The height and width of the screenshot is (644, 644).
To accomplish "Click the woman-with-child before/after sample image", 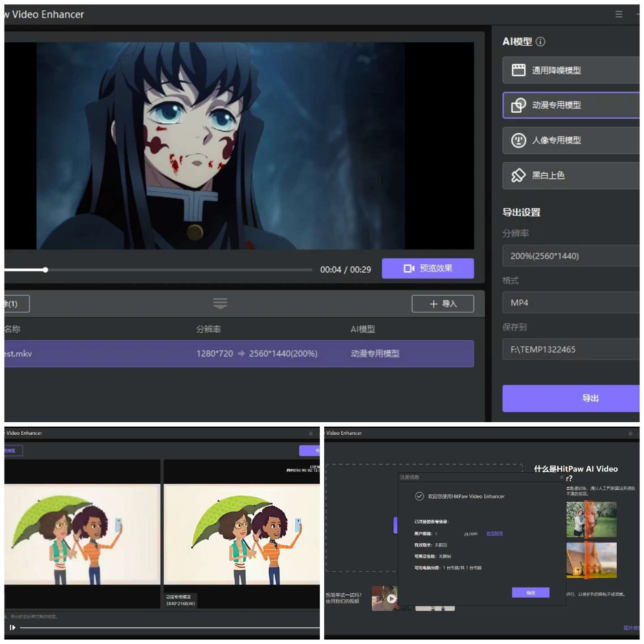I will click(x=591, y=519).
